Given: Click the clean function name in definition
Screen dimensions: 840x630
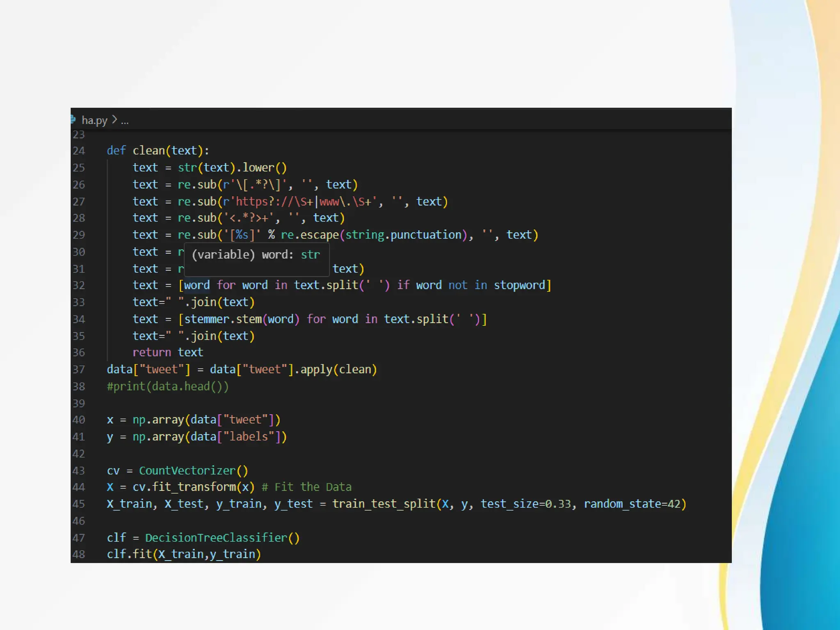Looking at the screenshot, I should [x=148, y=151].
